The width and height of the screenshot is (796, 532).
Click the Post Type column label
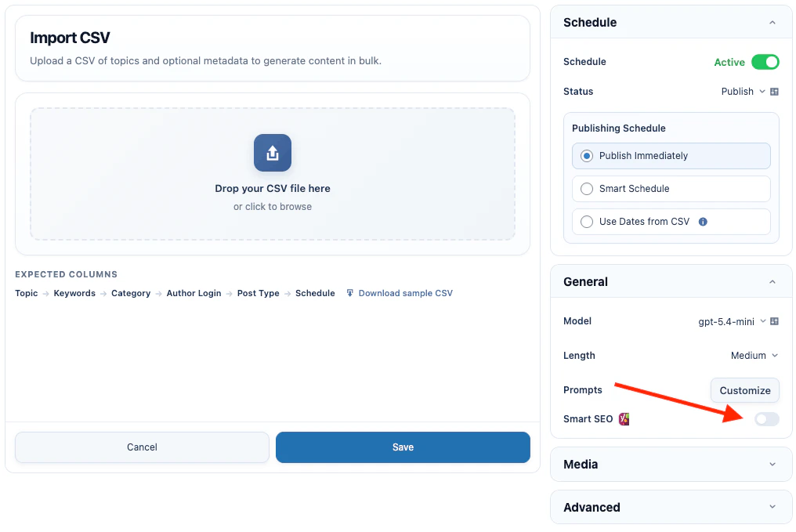[x=259, y=293]
